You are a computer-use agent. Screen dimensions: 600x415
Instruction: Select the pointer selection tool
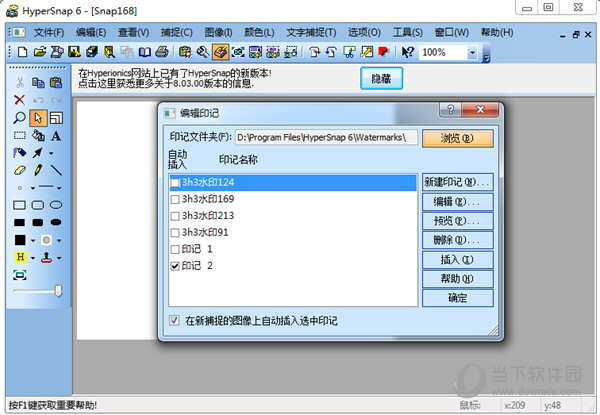(x=38, y=118)
